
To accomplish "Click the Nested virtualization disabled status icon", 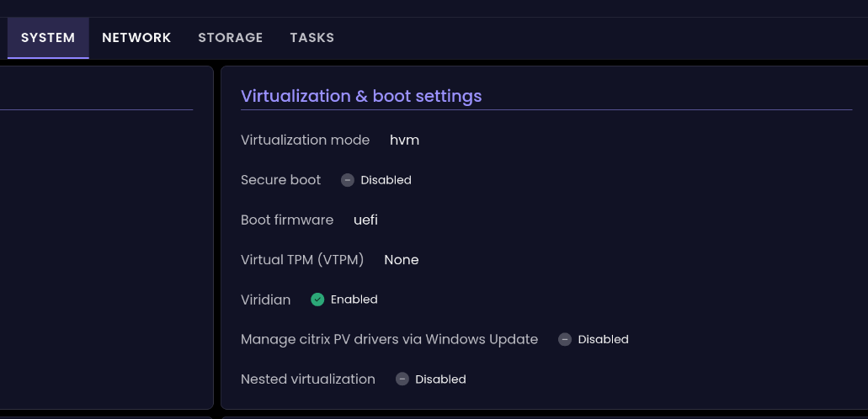I will [x=402, y=379].
